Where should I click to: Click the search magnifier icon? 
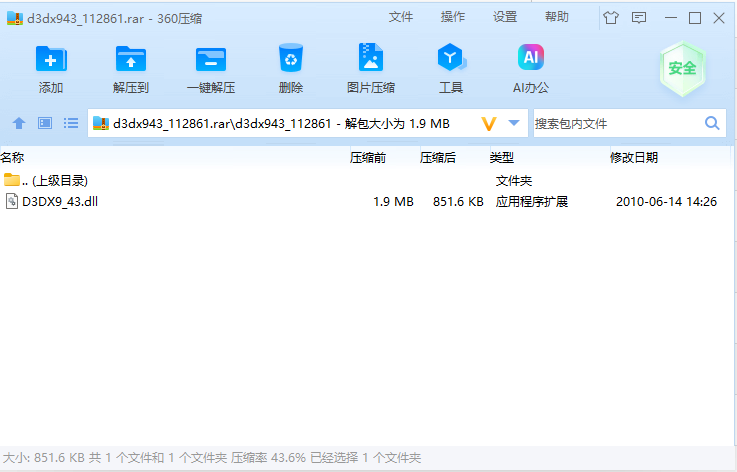712,123
